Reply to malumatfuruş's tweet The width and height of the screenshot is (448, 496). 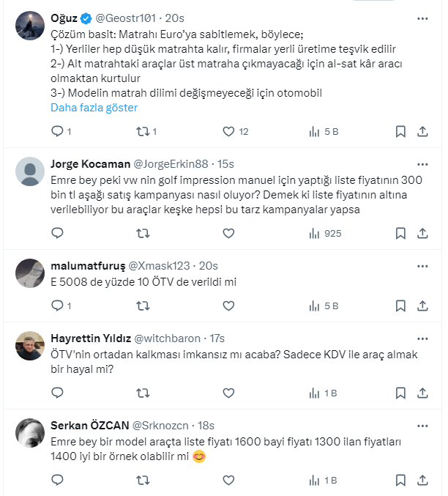point(57,306)
